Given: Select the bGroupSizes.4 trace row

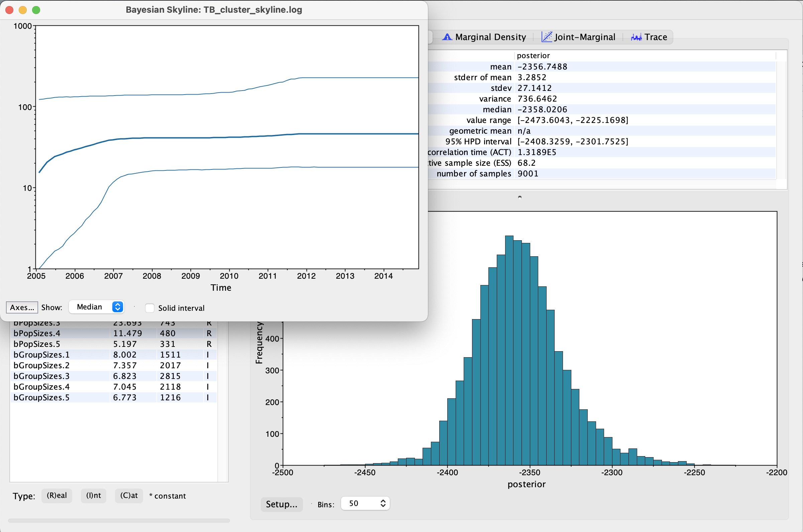Looking at the screenshot, I should [113, 387].
